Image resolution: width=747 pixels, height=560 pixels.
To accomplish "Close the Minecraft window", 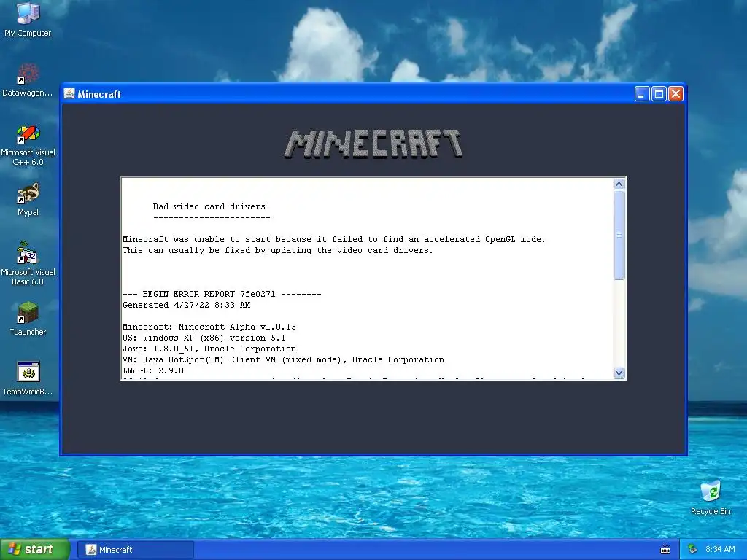I will pos(676,94).
